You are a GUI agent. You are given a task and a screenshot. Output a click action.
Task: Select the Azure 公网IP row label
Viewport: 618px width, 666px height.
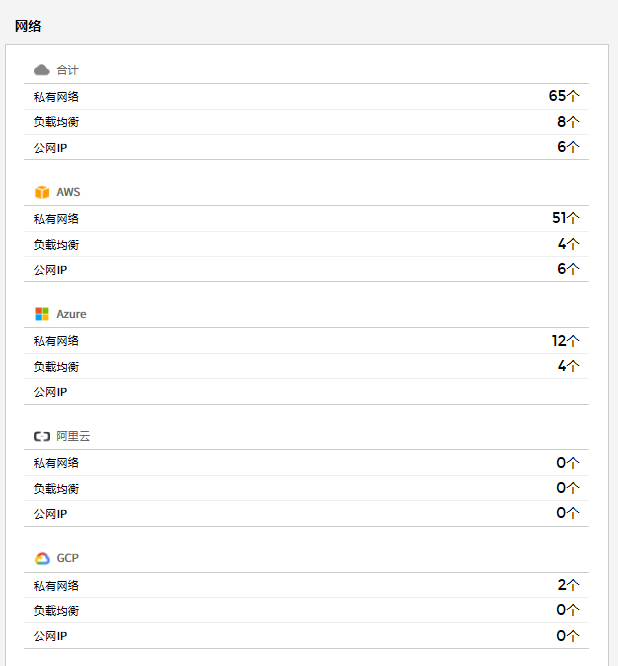(x=50, y=392)
